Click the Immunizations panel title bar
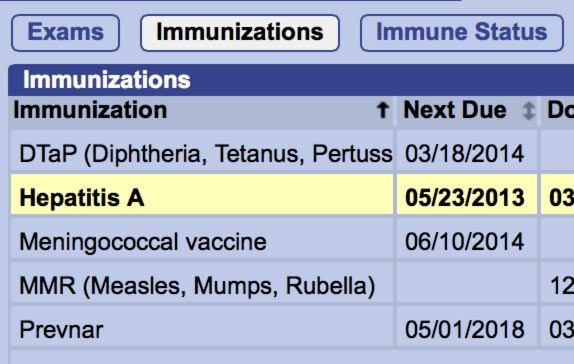 [x=291, y=80]
